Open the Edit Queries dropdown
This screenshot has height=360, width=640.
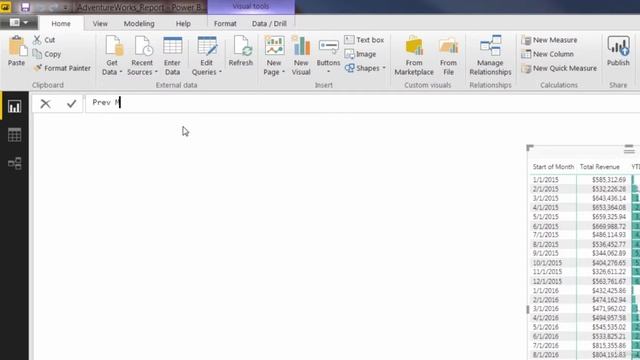pyautogui.click(x=207, y=55)
